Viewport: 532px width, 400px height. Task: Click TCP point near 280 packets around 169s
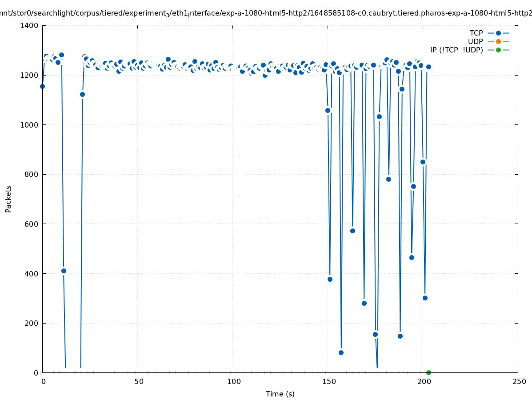(x=364, y=303)
